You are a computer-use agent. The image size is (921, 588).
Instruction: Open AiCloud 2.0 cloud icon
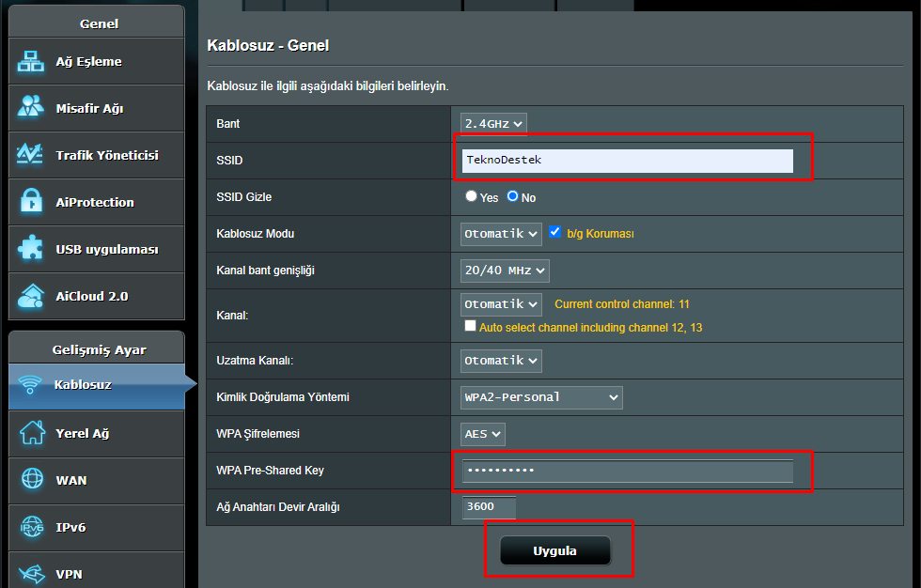pyautogui.click(x=31, y=296)
